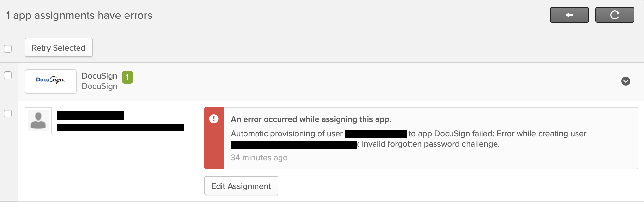Click the "Invalid forgotten password challenge" message text
644x207 pixels.
[430, 144]
